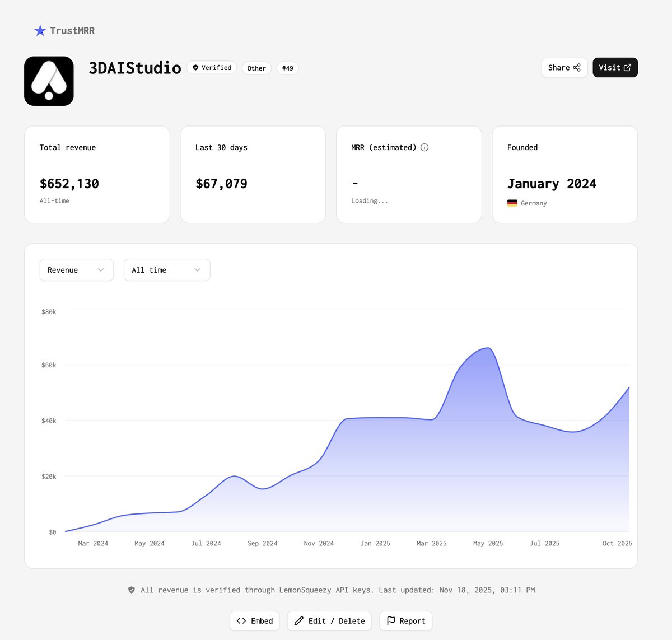Click the Verified badge
The width and height of the screenshot is (672, 640).
pos(212,68)
